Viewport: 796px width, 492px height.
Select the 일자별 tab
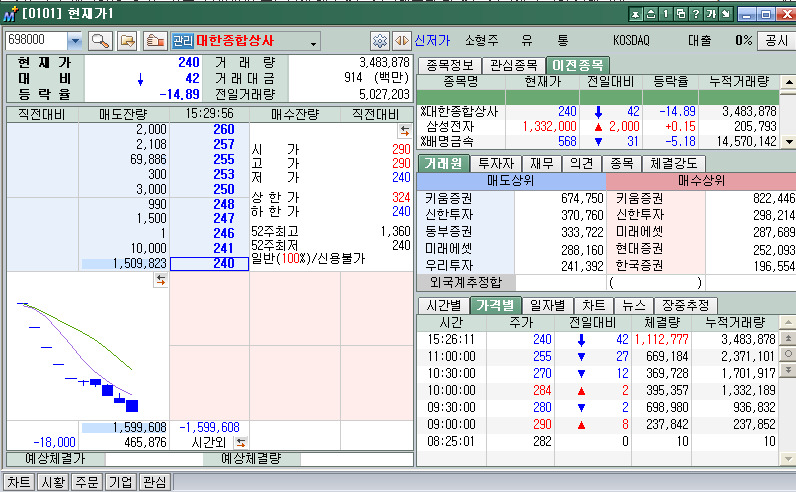point(548,305)
